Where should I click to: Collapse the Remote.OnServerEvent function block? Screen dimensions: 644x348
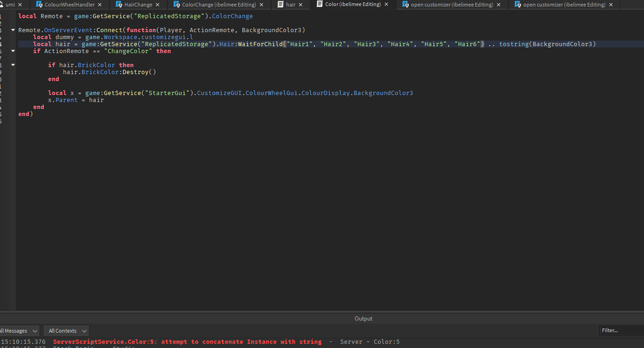pyautogui.click(x=13, y=30)
